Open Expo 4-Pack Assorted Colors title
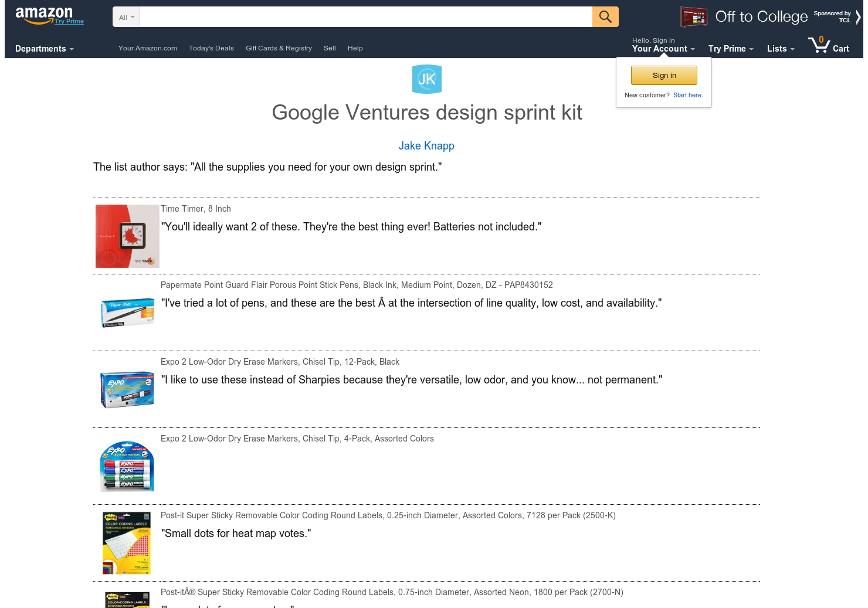The image size is (868, 608). point(297,439)
